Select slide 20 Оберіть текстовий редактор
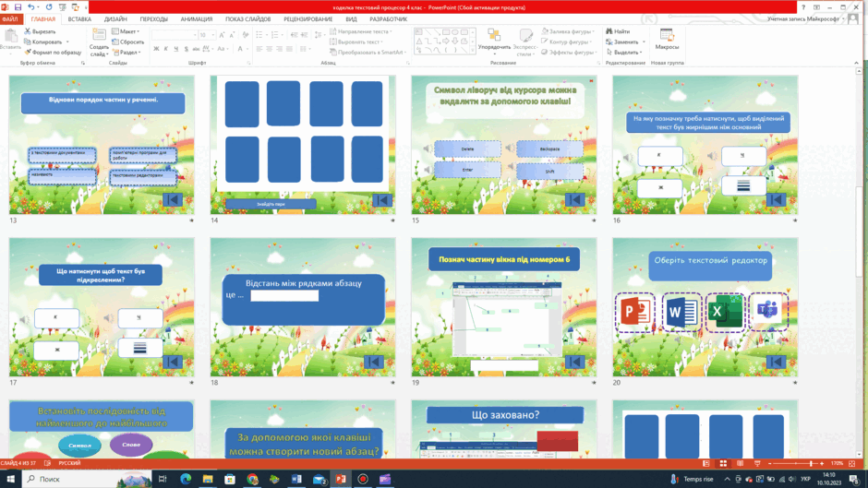 (x=705, y=307)
